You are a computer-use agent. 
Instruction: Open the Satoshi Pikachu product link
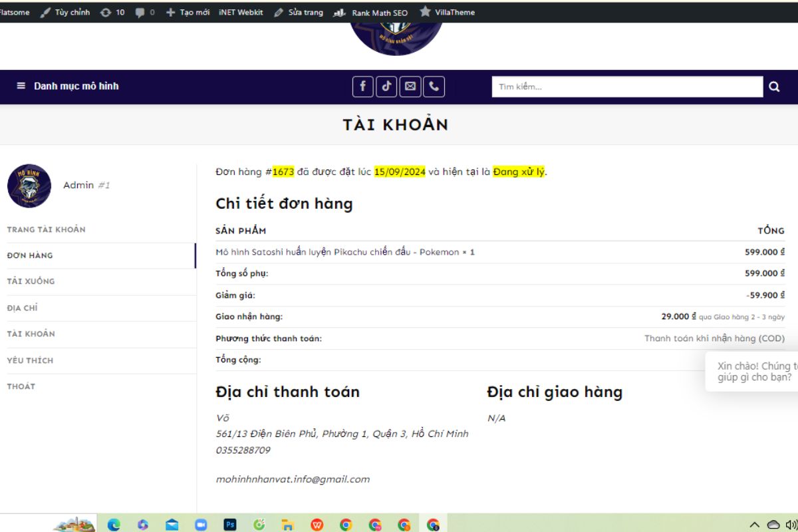pos(337,252)
